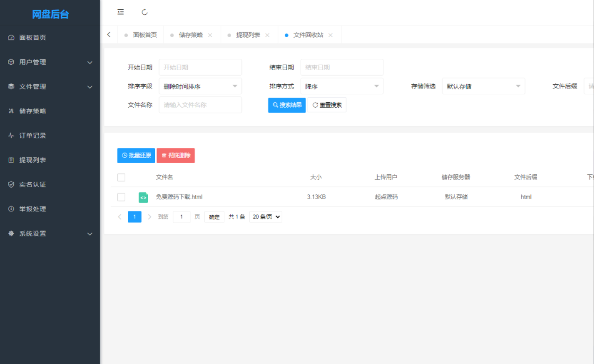点击举报处理图标
Viewport: 594px width, 364px height.
(x=12, y=209)
